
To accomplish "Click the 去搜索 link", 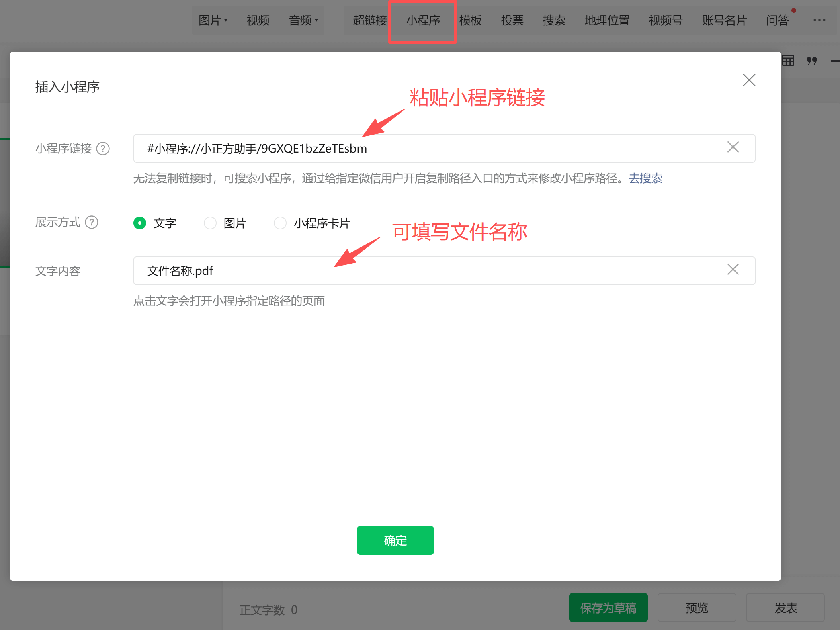I will pos(645,178).
